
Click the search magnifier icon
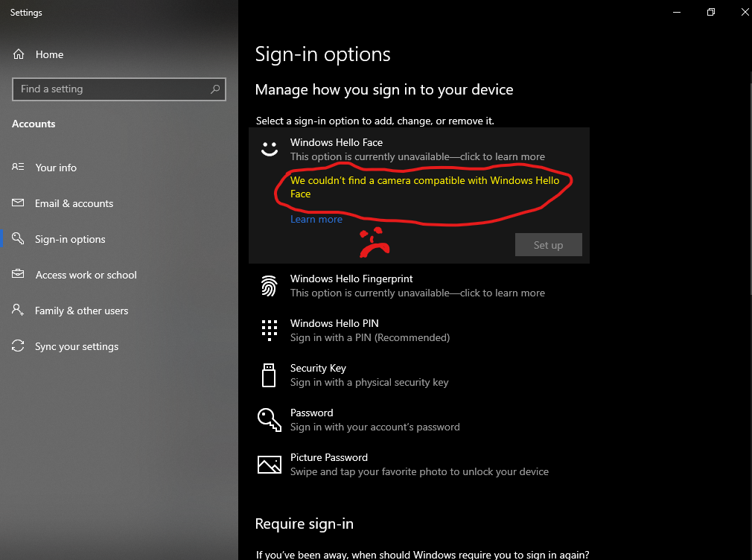pos(215,89)
